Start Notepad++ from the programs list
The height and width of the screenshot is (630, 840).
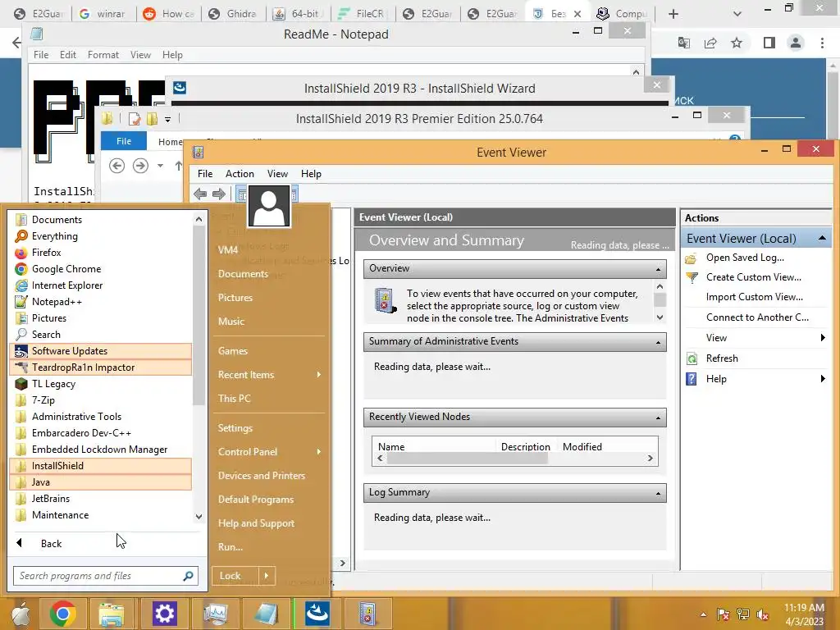[x=57, y=302]
